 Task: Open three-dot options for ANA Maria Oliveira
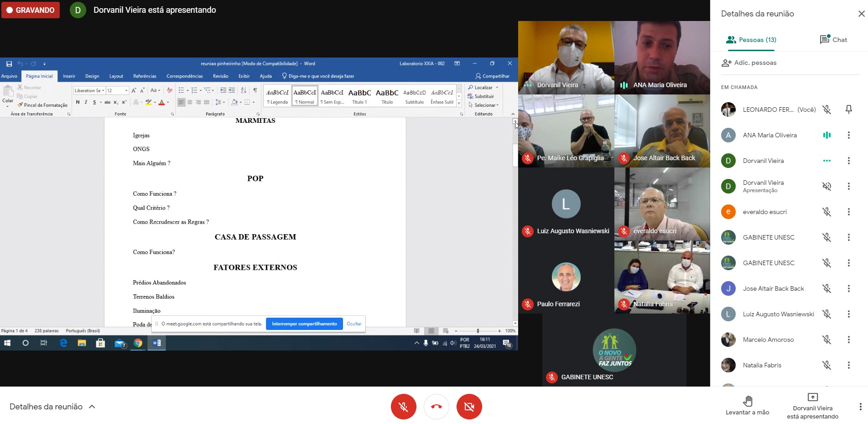[848, 135]
